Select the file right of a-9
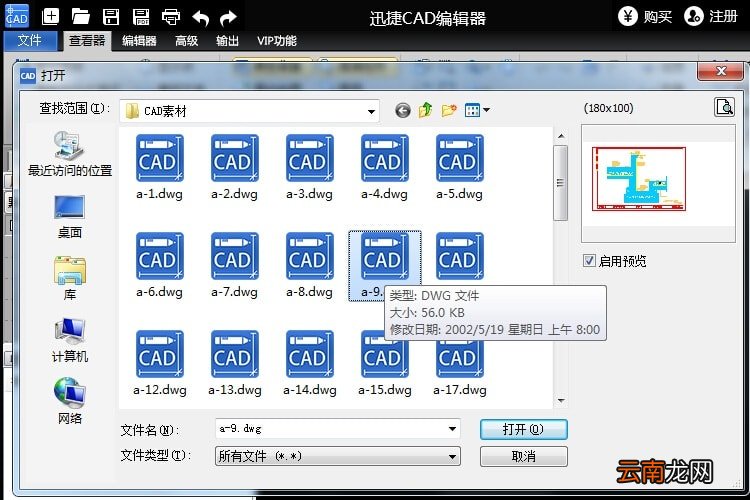The height and width of the screenshot is (500, 750). click(x=460, y=256)
